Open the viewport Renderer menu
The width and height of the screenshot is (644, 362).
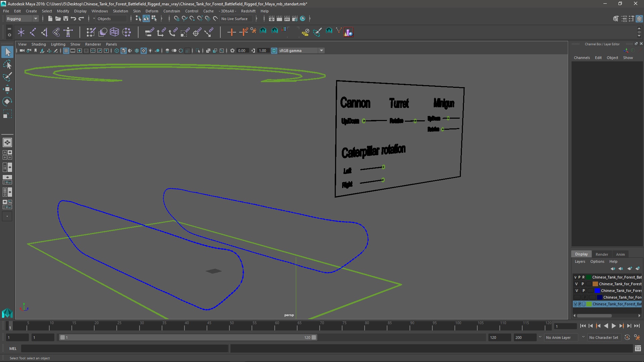(x=93, y=44)
